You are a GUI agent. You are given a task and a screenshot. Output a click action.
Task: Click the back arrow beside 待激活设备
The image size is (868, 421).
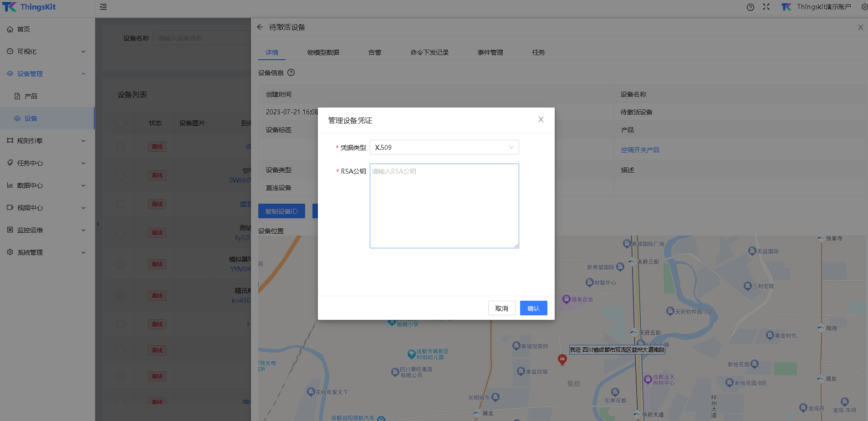click(260, 27)
